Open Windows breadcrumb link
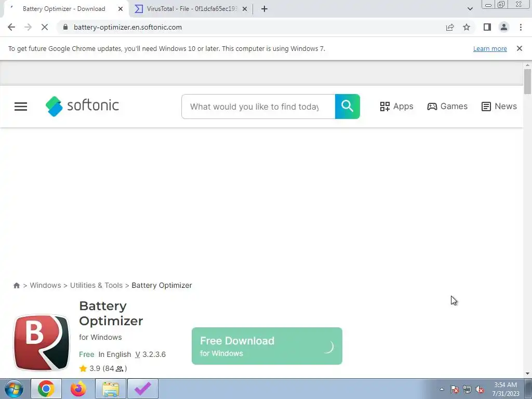532x399 pixels. [x=46, y=285]
